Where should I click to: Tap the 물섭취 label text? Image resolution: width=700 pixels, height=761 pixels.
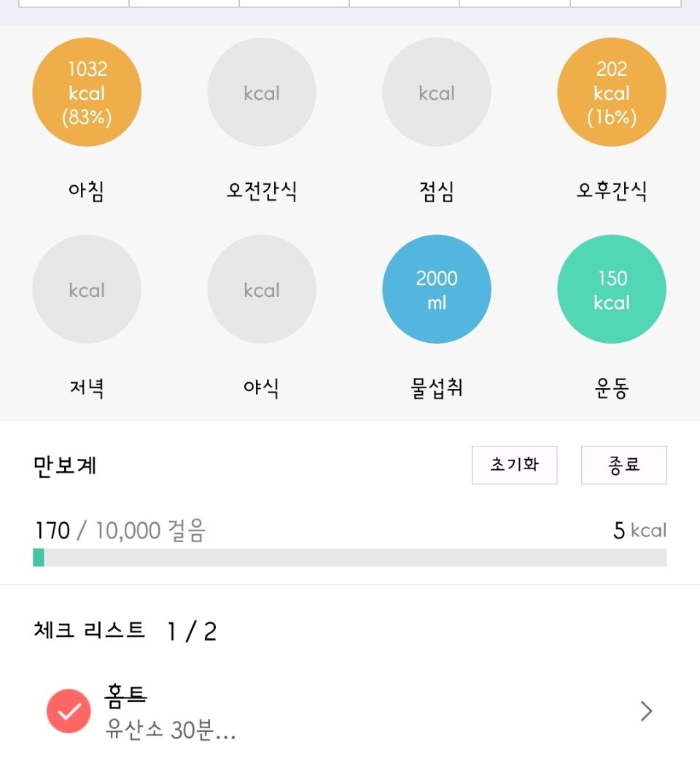pos(437,388)
